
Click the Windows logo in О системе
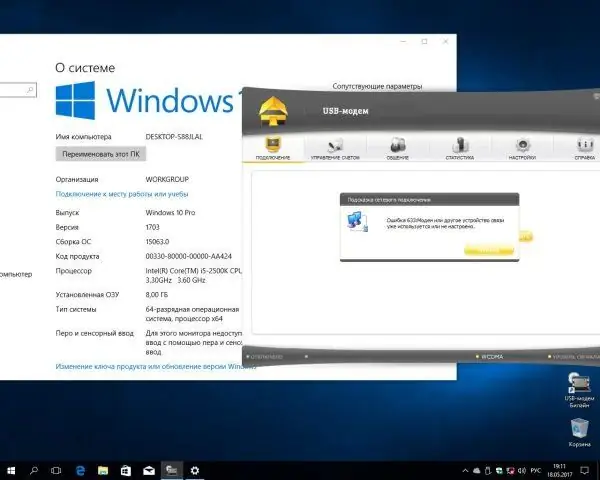[x=75, y=100]
